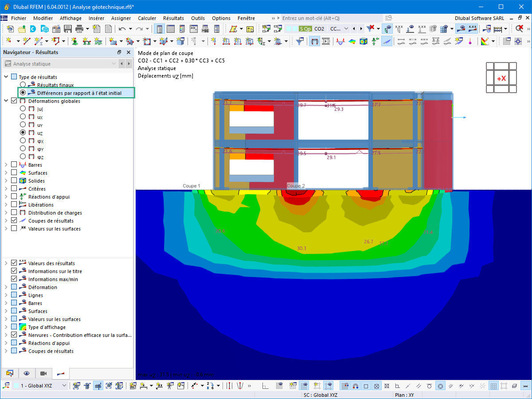Click the keyword search field
Screen dimensions: 532x399
pyautogui.click(x=332, y=18)
